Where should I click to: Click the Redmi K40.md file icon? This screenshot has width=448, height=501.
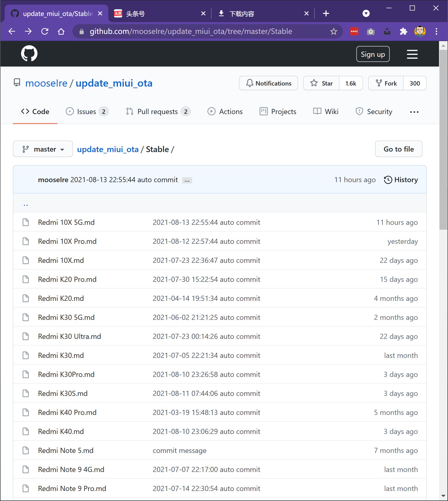(x=25, y=431)
